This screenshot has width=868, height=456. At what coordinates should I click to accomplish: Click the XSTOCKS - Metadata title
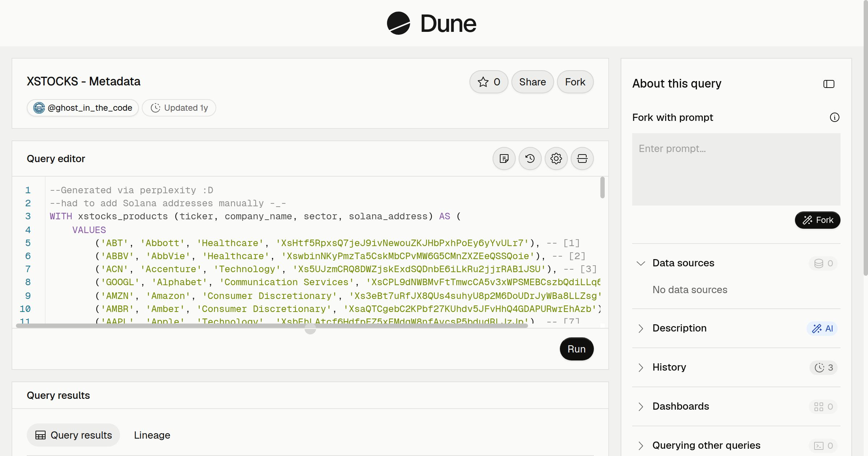84,81
